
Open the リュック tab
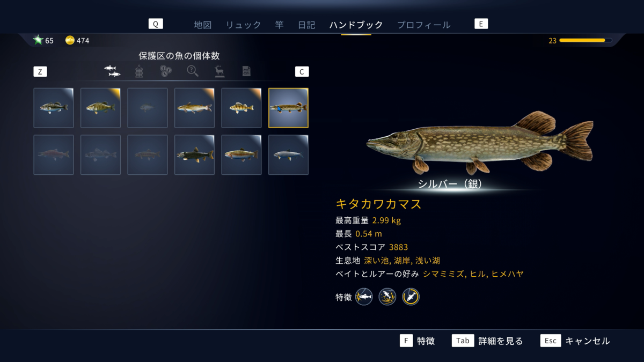click(243, 25)
